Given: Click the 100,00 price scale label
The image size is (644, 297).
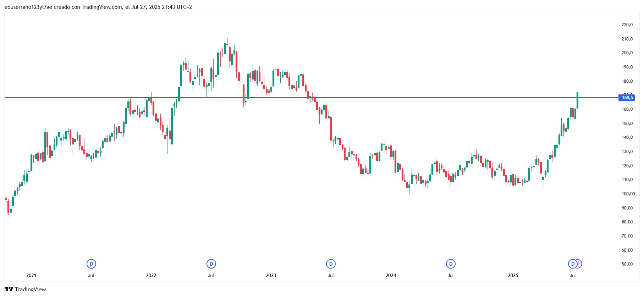Looking at the screenshot, I should (x=628, y=194).
